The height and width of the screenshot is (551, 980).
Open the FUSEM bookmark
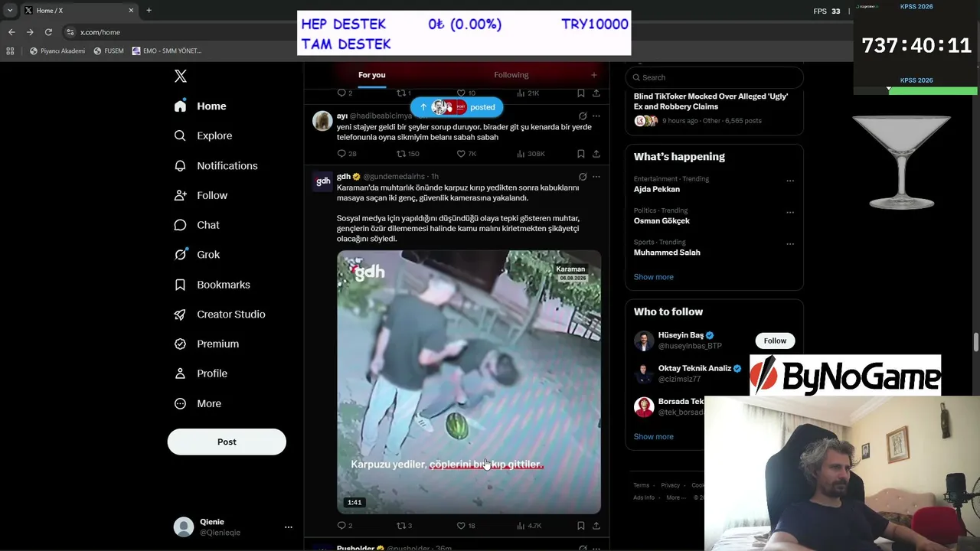point(109,51)
